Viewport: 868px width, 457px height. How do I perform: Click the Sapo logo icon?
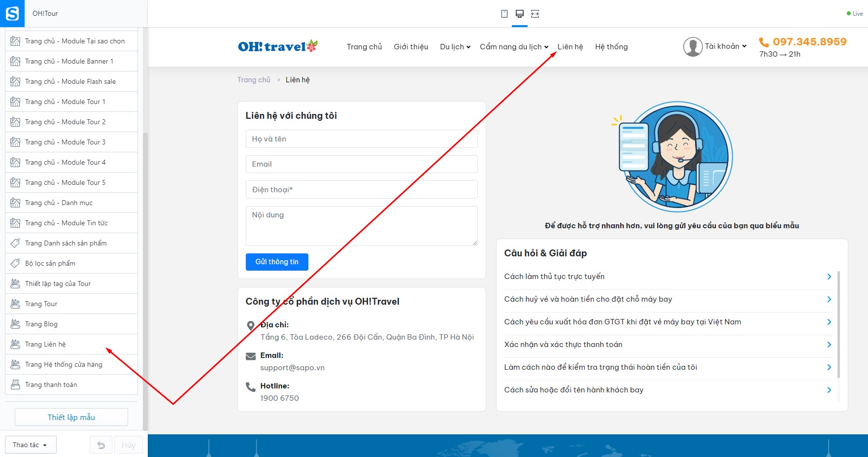click(12, 13)
